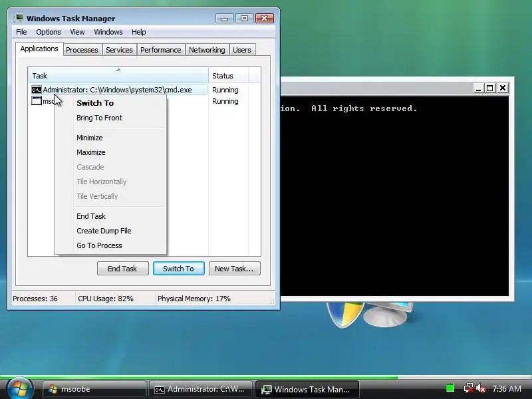Image resolution: width=532 pixels, height=399 pixels.
Task: Sort by the Task column header
Action: (x=118, y=75)
